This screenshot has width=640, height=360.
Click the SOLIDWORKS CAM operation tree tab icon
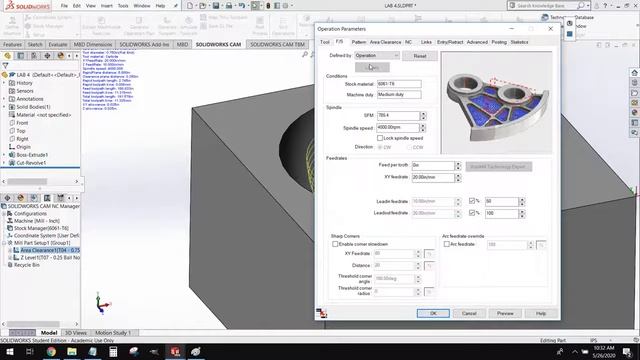(x=47, y=198)
